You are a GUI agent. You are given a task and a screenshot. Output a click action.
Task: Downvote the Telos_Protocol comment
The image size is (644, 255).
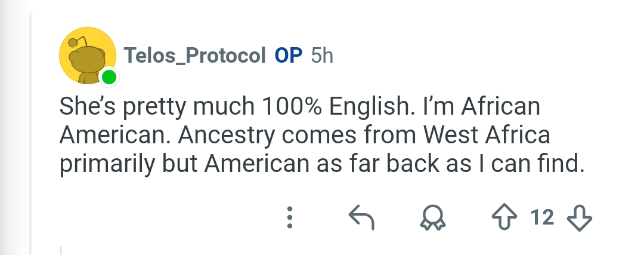coord(579,217)
